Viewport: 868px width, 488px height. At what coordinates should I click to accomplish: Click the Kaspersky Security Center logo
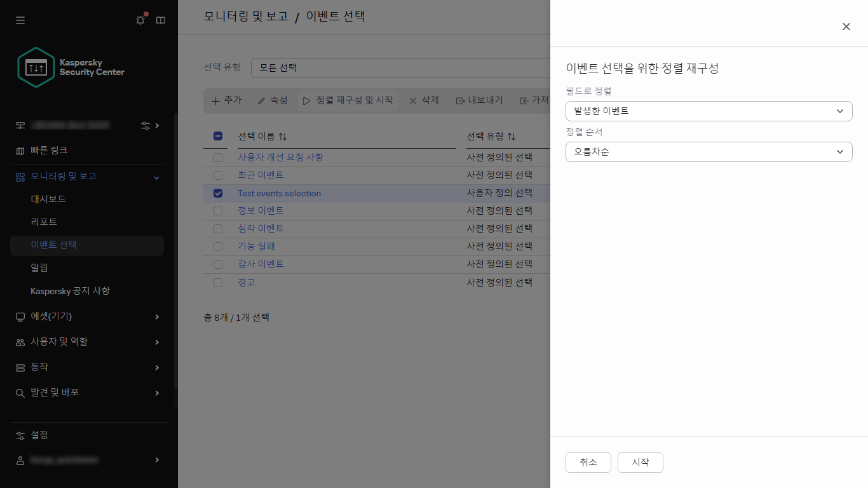click(x=36, y=67)
